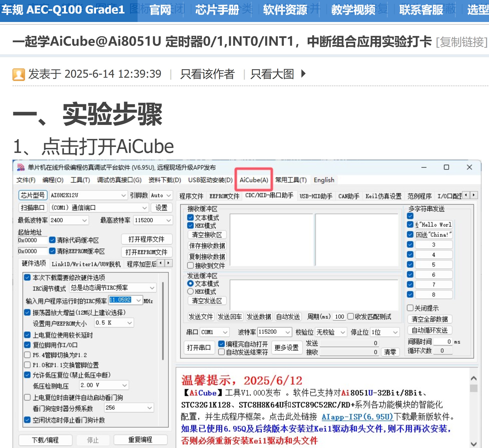Uncheck 本次下载需要修改硬件选项
This screenshot has width=489, height=448.
tap(27, 277)
